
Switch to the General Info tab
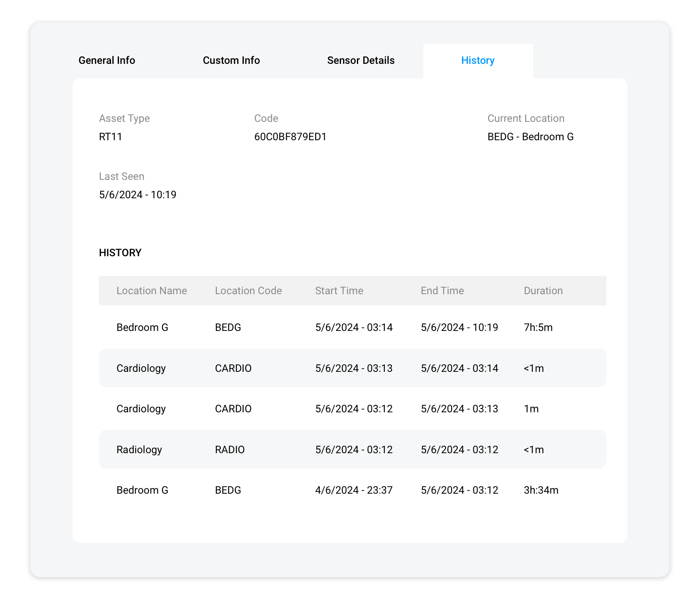coord(107,61)
